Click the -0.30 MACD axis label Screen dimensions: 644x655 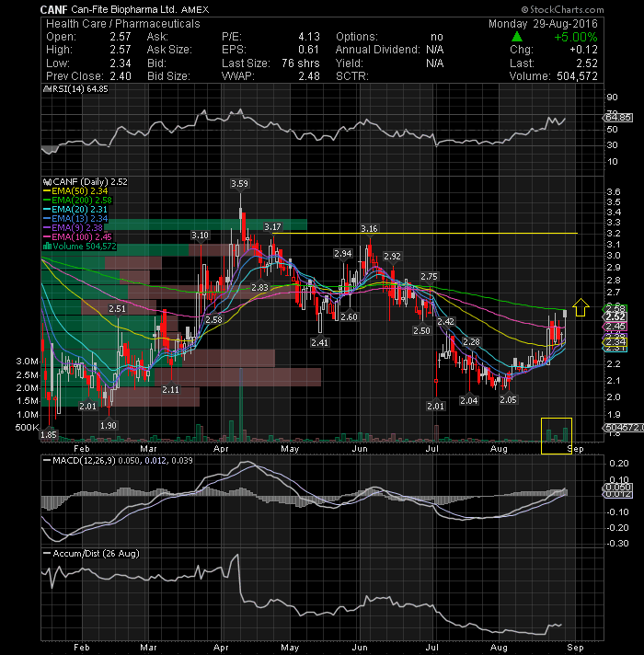[617, 544]
